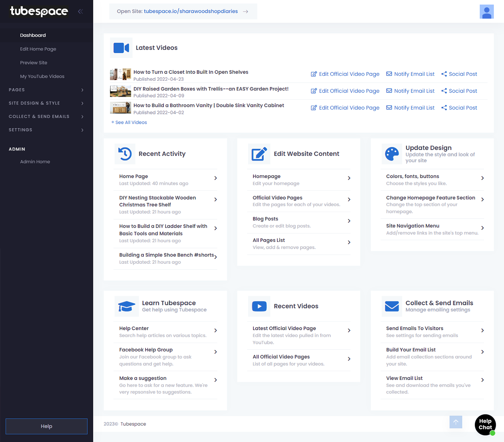Open Homepage edit row chevron
Image resolution: width=504 pixels, height=442 pixels.
point(349,178)
